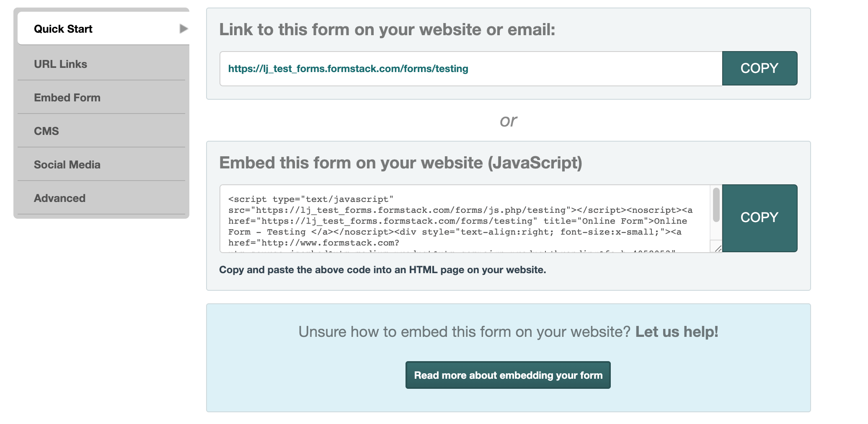
Task: Click the Read more about embedding your form button
Action: pos(508,375)
